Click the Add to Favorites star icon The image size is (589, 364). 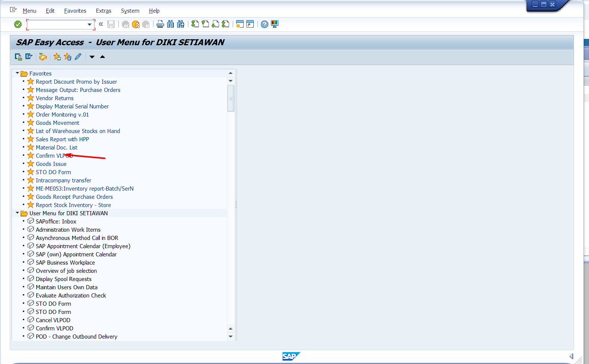tap(57, 57)
